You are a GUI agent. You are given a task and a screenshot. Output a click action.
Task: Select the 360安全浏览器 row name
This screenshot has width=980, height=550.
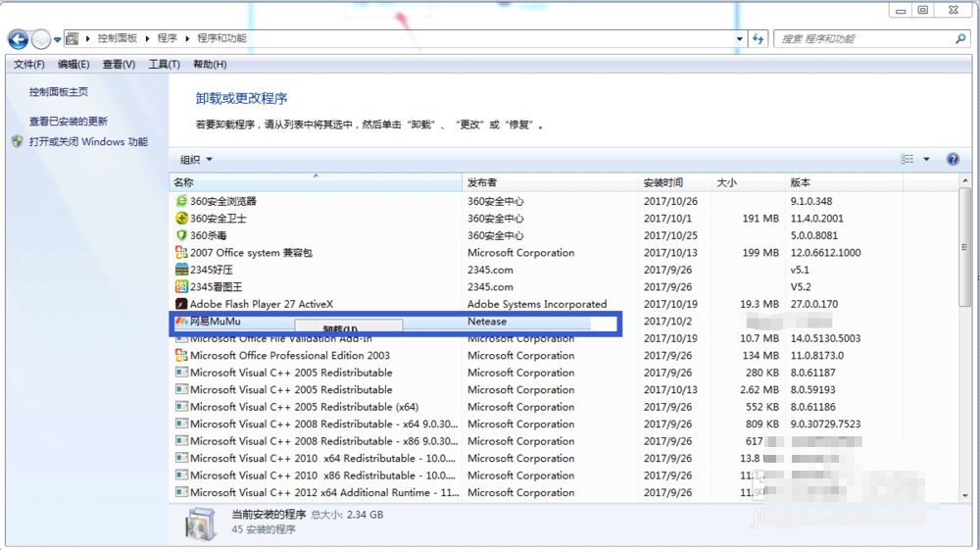(x=223, y=201)
